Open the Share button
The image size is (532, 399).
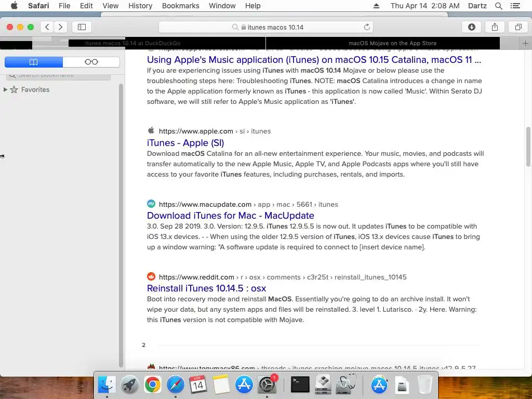click(495, 27)
